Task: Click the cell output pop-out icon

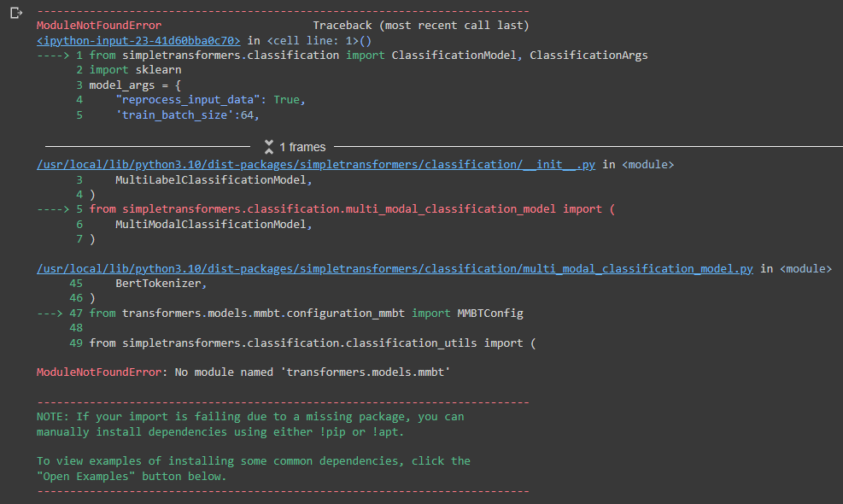Action: tap(15, 14)
